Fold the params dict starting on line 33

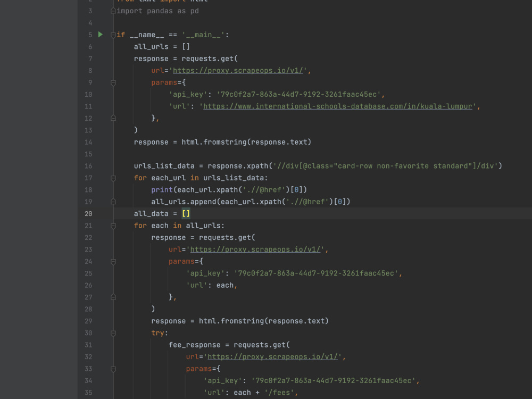pyautogui.click(x=113, y=369)
